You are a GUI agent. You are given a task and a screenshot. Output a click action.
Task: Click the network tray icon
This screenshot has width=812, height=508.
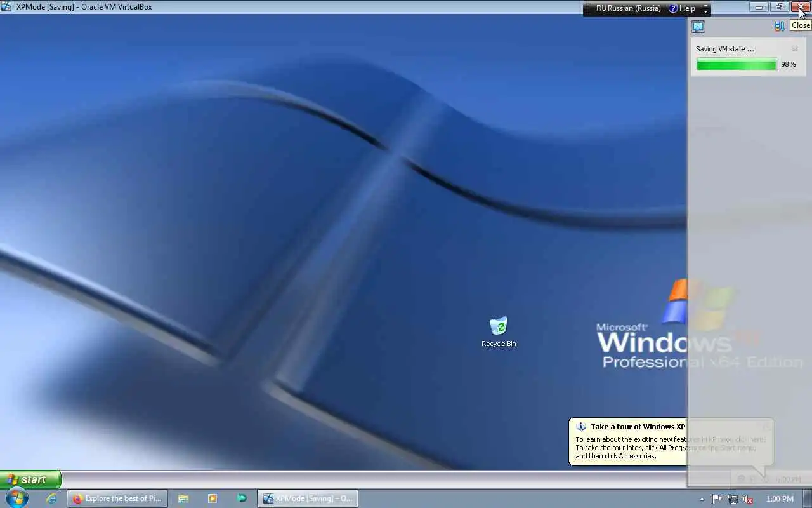click(733, 499)
